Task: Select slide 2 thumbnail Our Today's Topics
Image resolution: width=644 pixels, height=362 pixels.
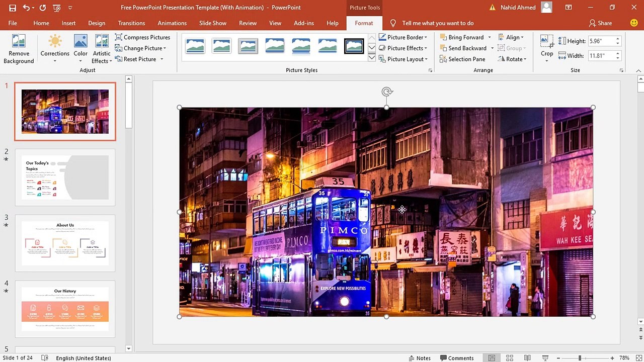Action: tap(65, 177)
